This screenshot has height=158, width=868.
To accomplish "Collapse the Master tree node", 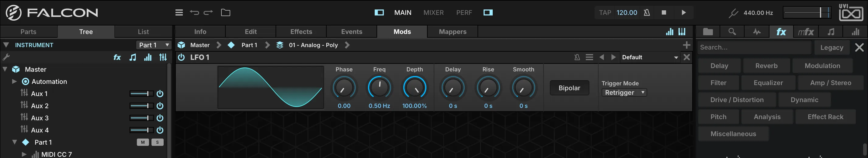I will click(x=5, y=69).
